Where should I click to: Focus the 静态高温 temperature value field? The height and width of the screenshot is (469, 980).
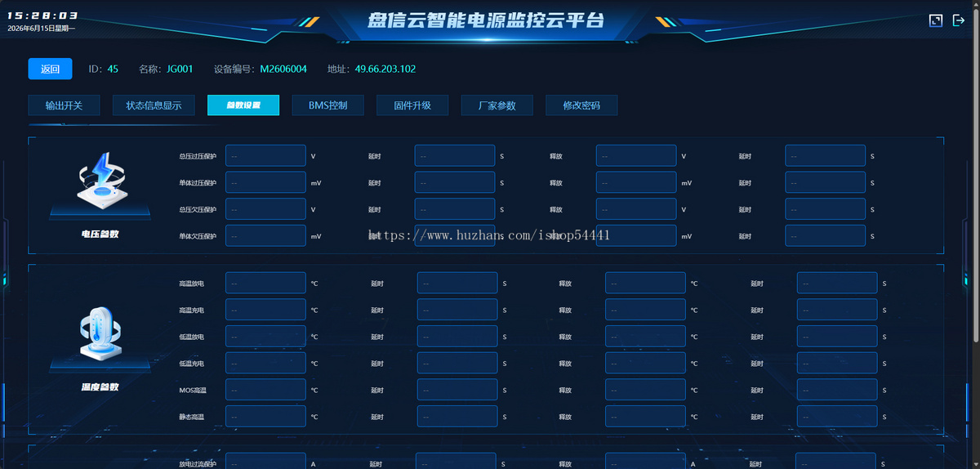pyautogui.click(x=265, y=416)
